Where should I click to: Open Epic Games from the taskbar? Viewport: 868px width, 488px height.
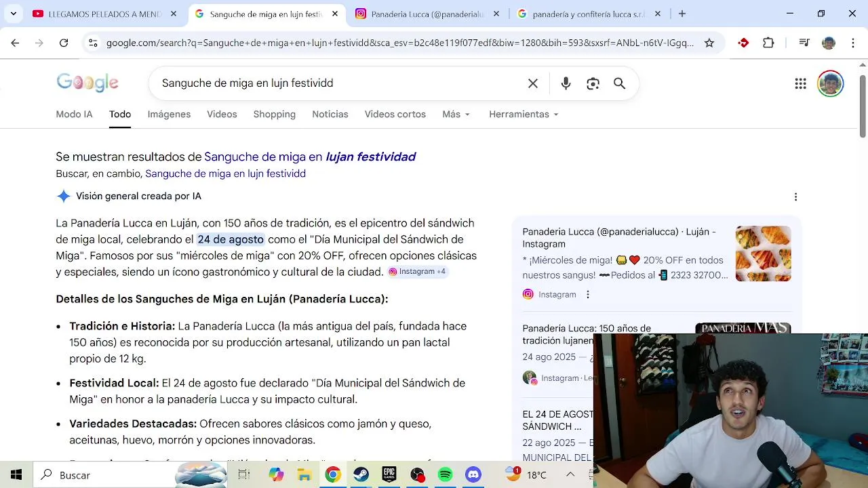pos(389,475)
